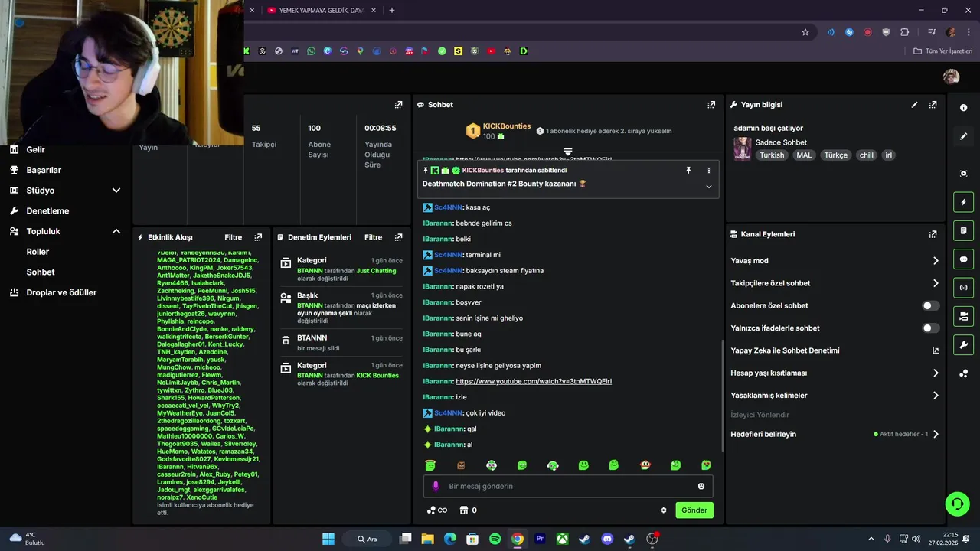This screenshot has height=551, width=980.
Task: Expand the pinned message with the chevron
Action: click(708, 186)
